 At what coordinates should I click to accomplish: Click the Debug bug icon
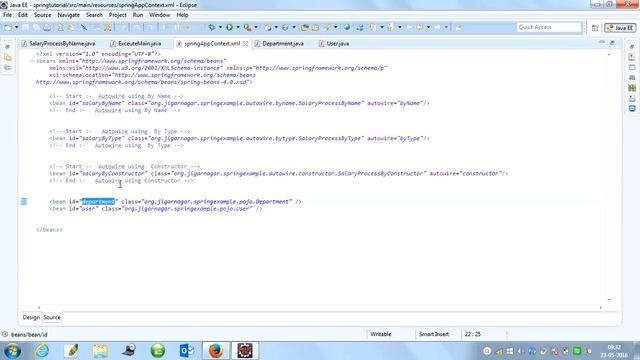[212, 27]
